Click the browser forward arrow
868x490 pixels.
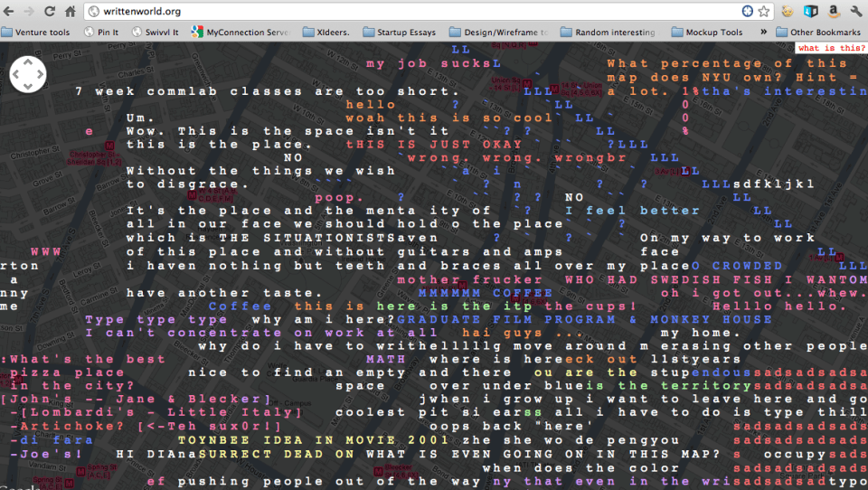pyautogui.click(x=29, y=12)
